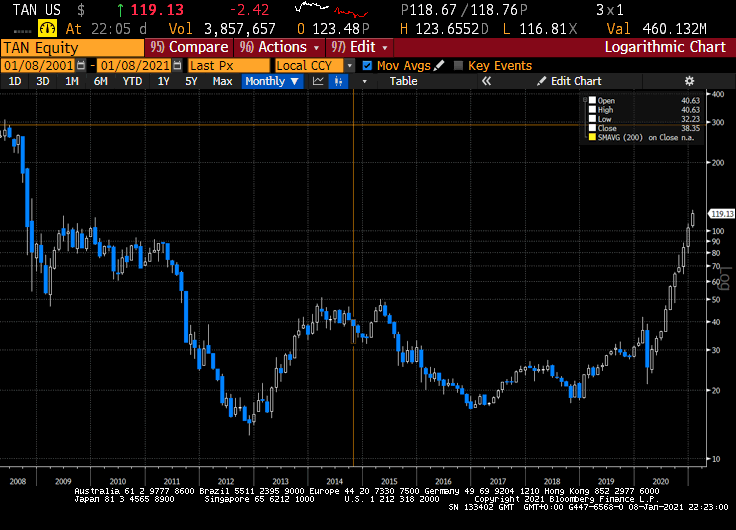Click the 400 label on the price axis
This screenshot has width=736, height=530.
718,94
